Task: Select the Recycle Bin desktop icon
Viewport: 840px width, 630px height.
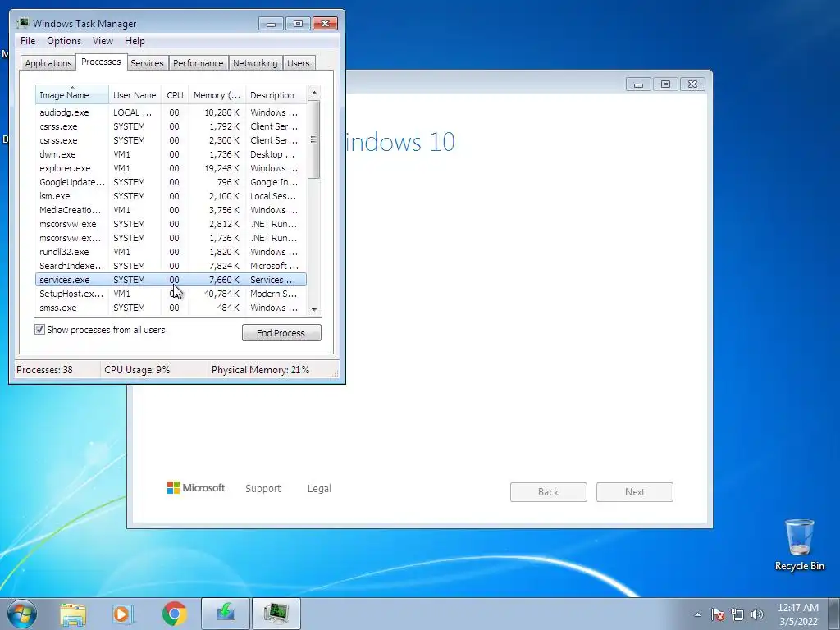Action: click(799, 545)
